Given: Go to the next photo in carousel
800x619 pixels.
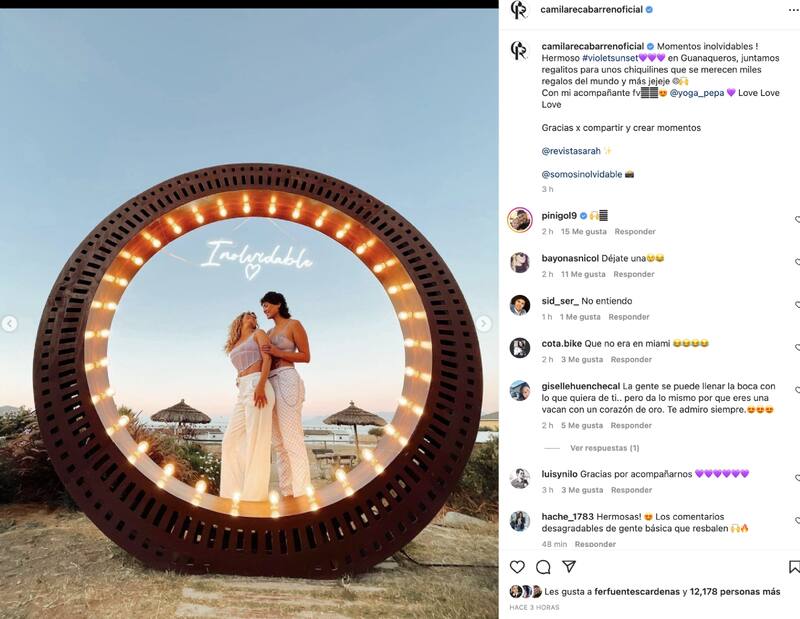Looking at the screenshot, I should (484, 324).
